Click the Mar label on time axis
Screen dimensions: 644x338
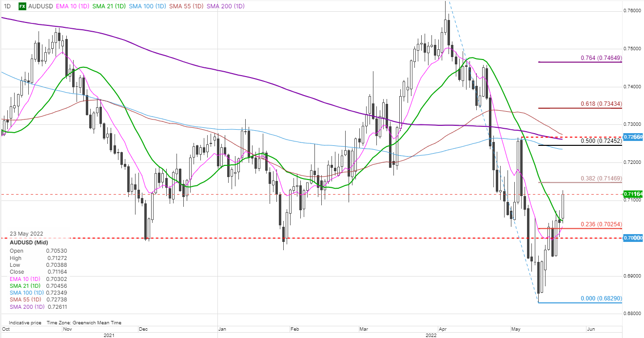(364, 329)
